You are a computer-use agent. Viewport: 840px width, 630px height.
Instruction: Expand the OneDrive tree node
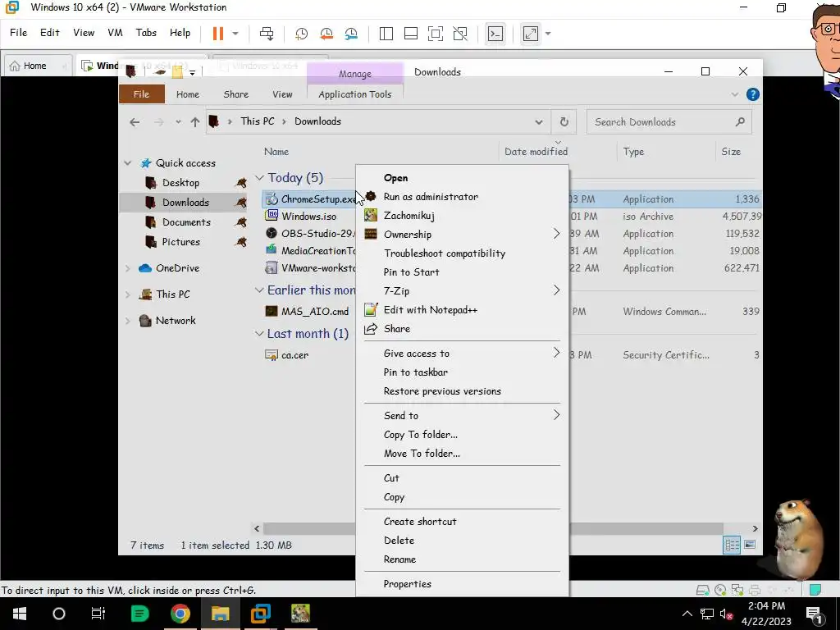[128, 268]
